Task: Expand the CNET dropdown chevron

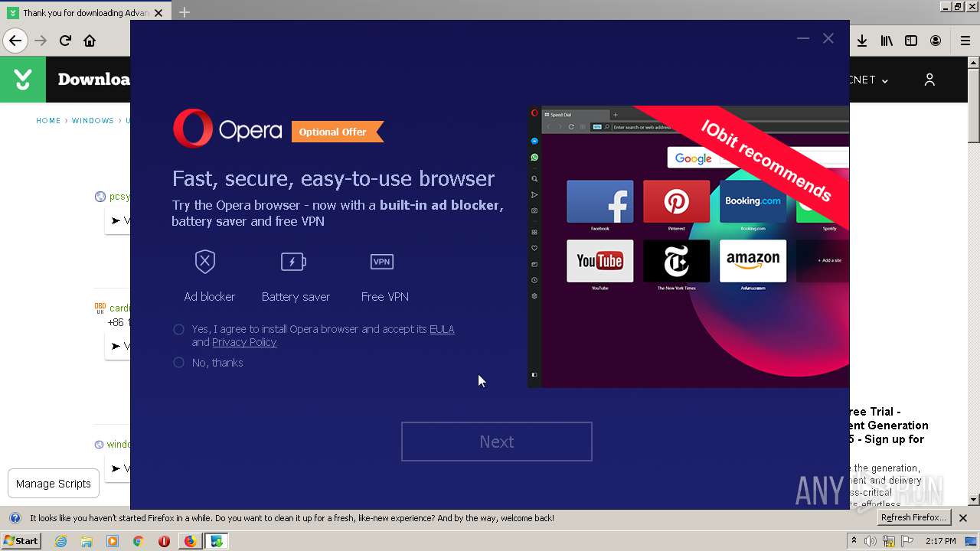Action: tap(885, 80)
